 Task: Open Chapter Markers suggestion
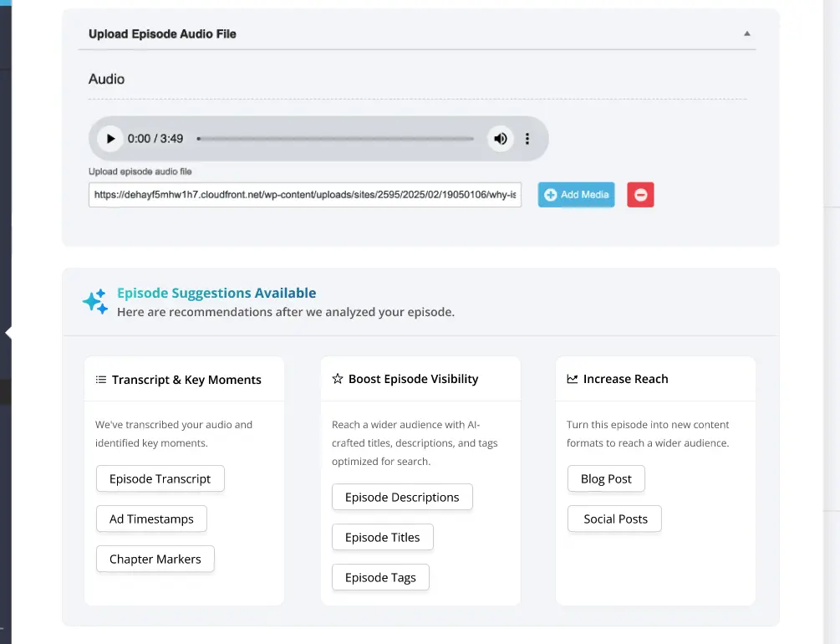pos(155,560)
